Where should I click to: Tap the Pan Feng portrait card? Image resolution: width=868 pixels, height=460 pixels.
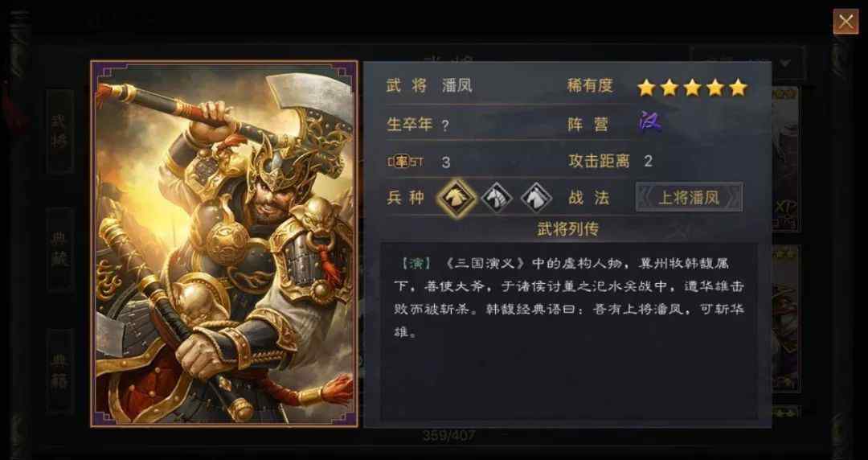click(x=224, y=244)
